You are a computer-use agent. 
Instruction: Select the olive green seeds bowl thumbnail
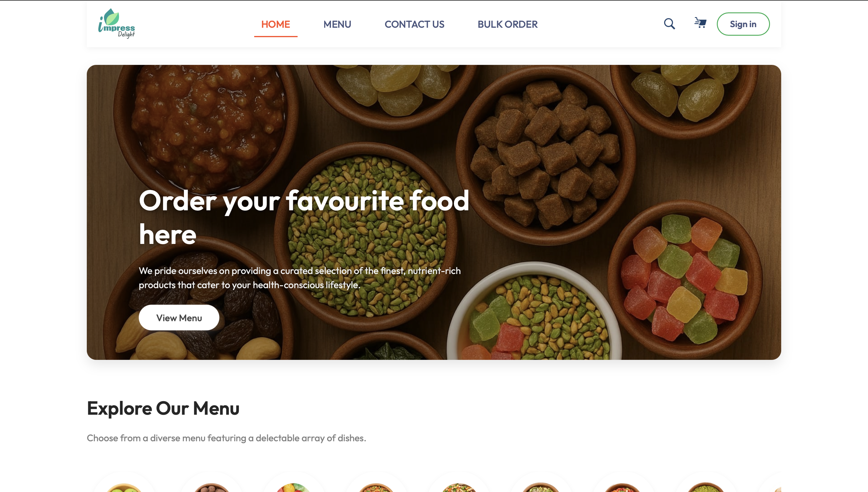pyautogui.click(x=705, y=487)
